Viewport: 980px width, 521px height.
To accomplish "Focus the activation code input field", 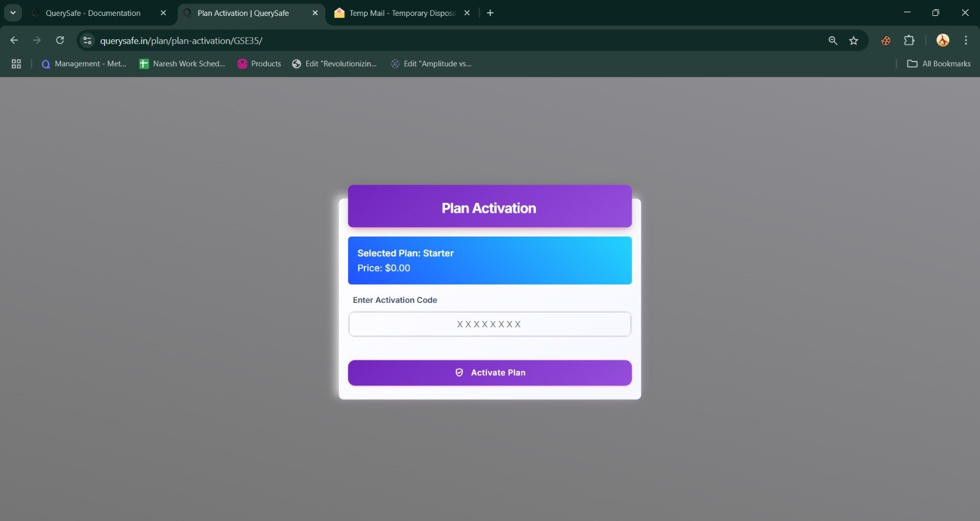I will [x=489, y=324].
